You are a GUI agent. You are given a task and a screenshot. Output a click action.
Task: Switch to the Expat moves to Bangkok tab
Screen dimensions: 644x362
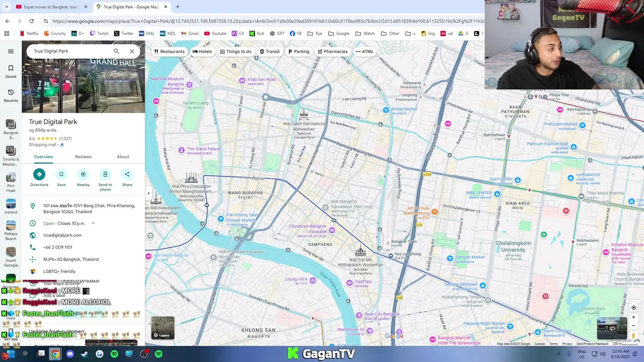pos(52,7)
